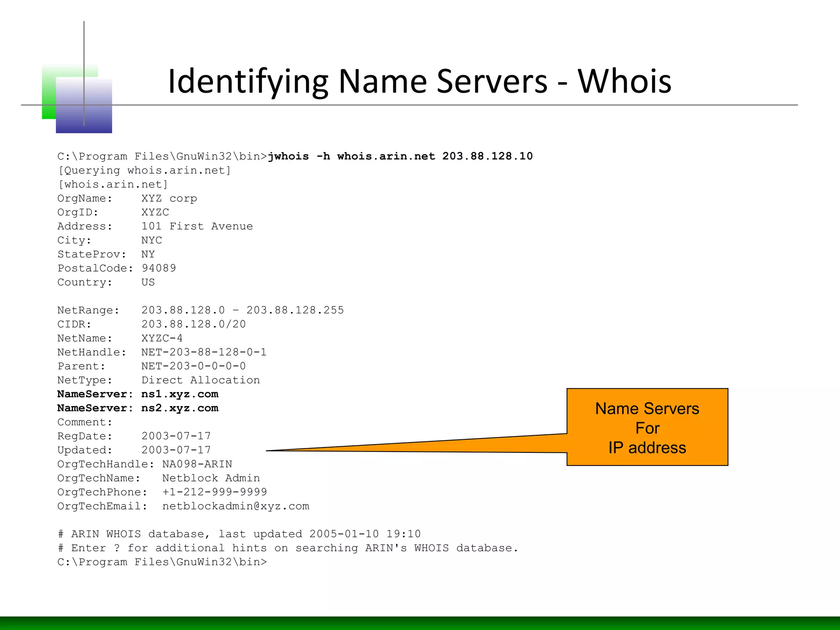Screen dimensions: 840x630
Task: Select the OrgName value XYZ corp
Action: [x=169, y=199]
